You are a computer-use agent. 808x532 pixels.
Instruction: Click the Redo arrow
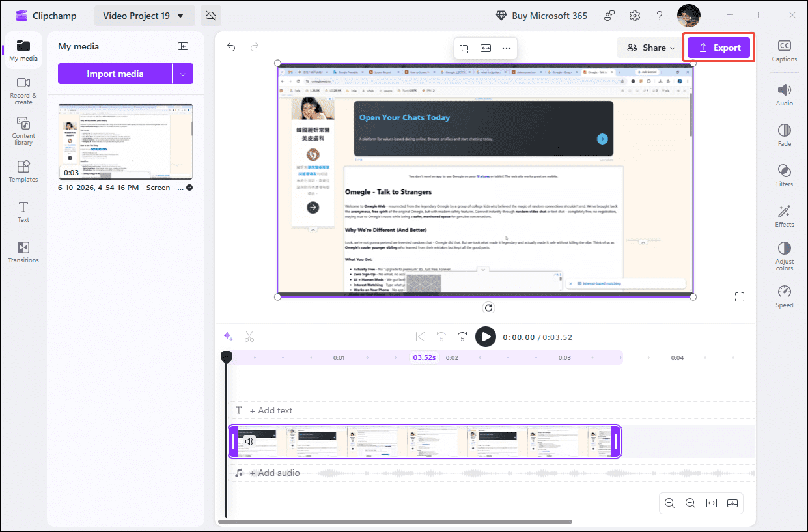point(255,47)
